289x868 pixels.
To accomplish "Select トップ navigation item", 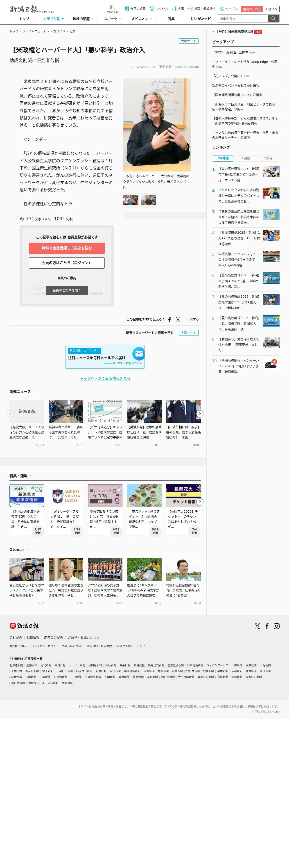I will point(24,19).
